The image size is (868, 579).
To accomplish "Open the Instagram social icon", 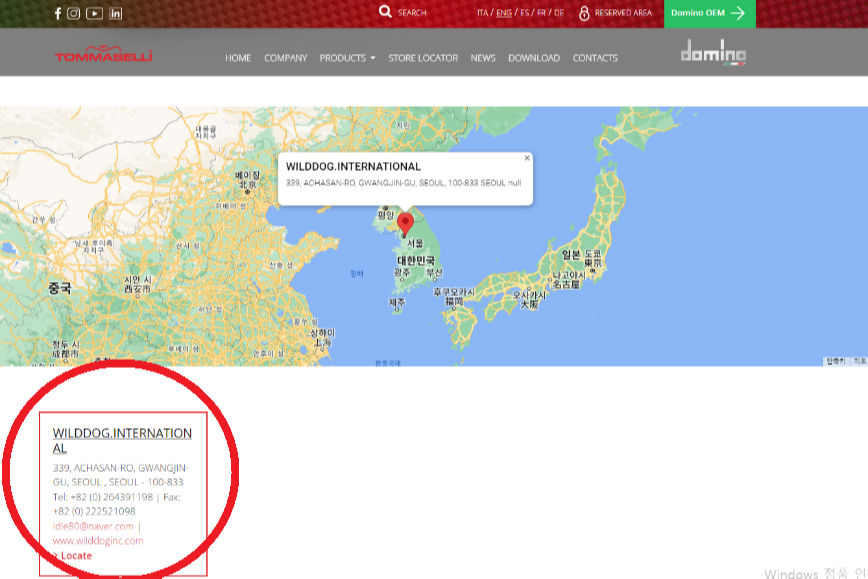I will click(x=74, y=13).
